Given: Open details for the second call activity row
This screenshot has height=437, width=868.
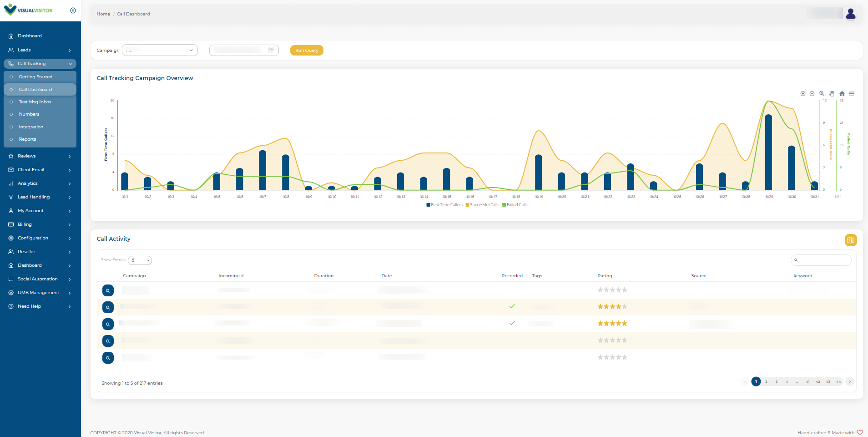Looking at the screenshot, I should coord(108,307).
